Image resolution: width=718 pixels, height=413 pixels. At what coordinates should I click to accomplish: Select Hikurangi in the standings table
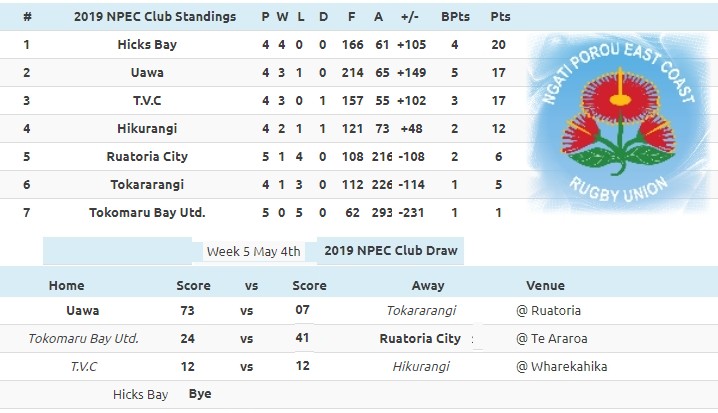coord(146,129)
